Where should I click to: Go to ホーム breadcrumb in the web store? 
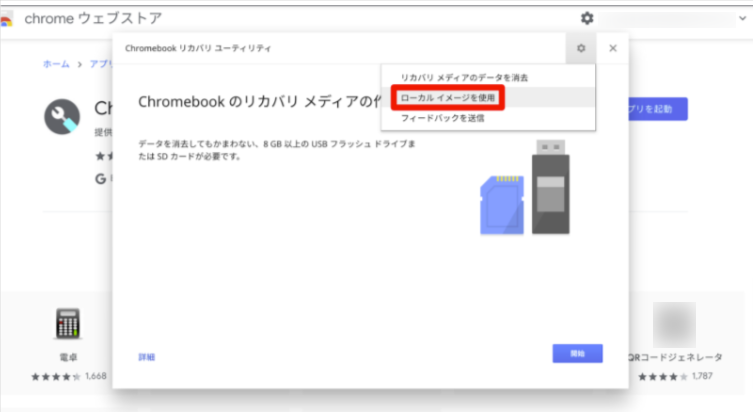click(x=56, y=64)
